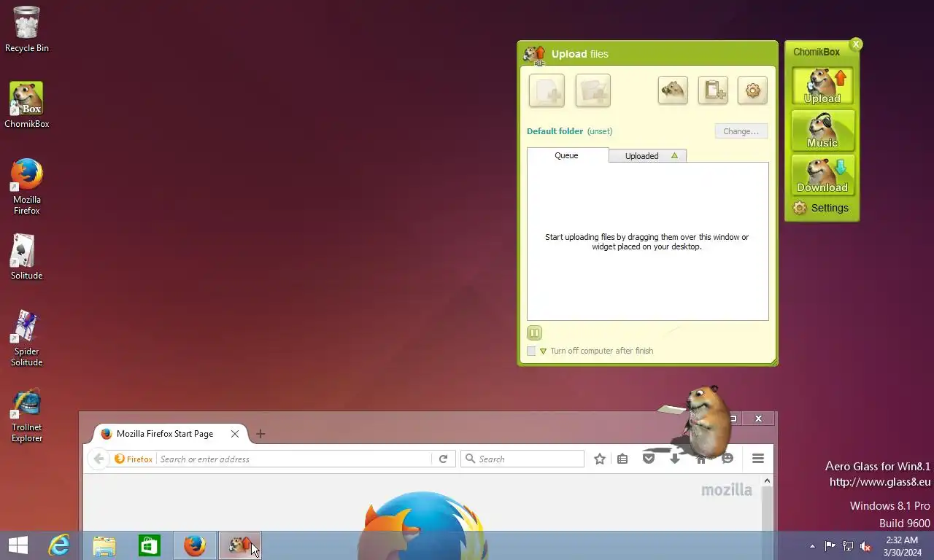
Task: Close the Firefox window
Action: (x=758, y=419)
